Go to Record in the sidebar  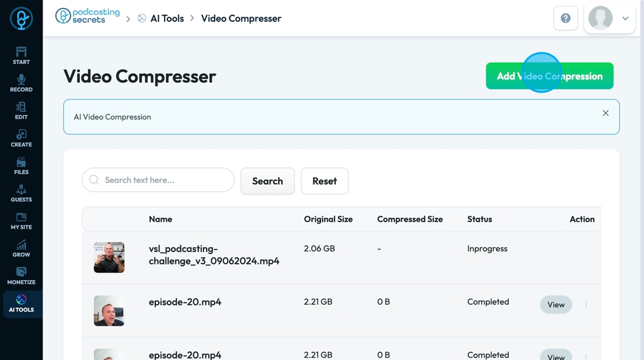click(x=21, y=83)
